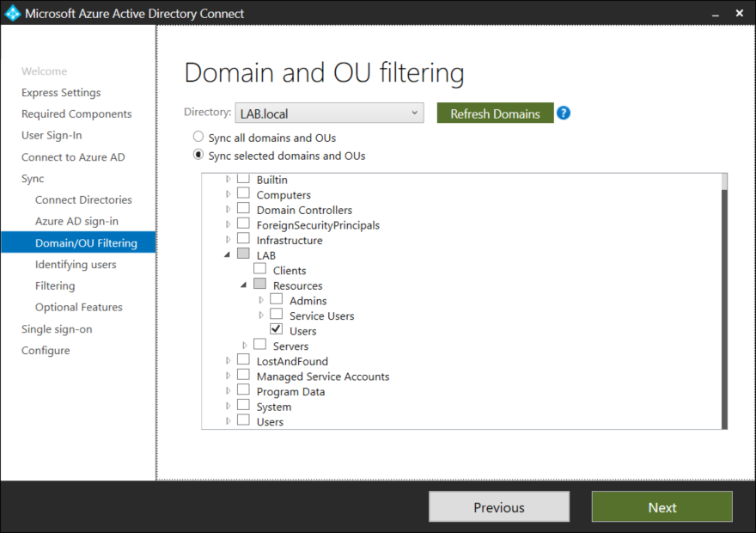The height and width of the screenshot is (533, 756).
Task: Minimize the Azure AD Connect window
Action: click(x=716, y=14)
